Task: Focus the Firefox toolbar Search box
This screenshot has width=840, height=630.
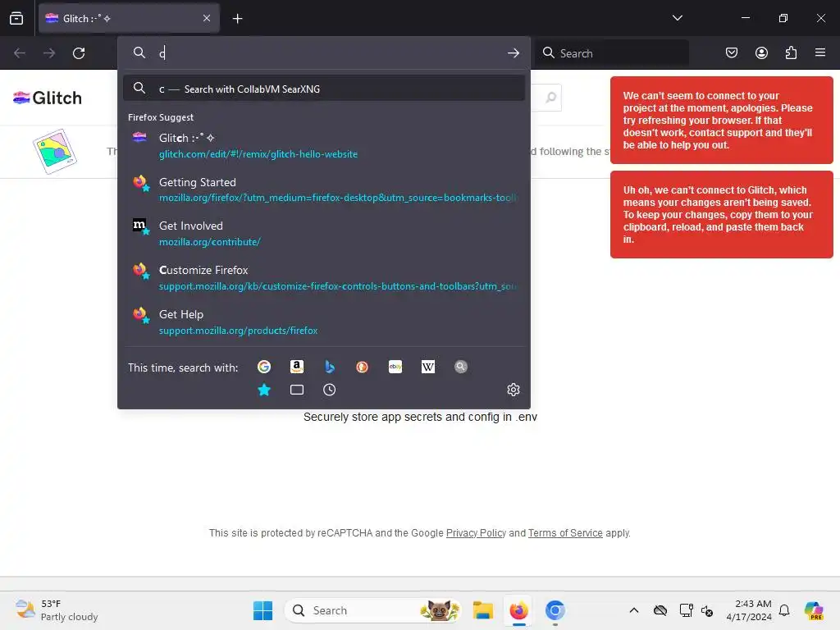Action: tap(612, 53)
